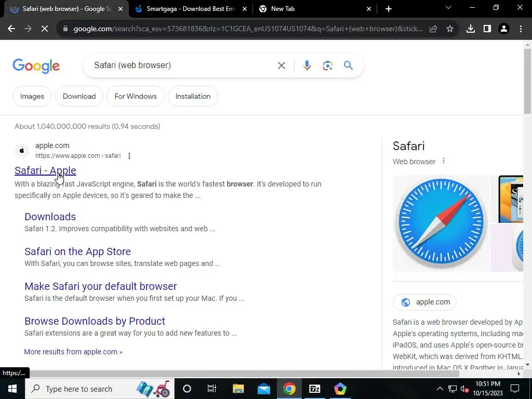Open more options for apple.com result
The image size is (532, 399).
[129, 156]
